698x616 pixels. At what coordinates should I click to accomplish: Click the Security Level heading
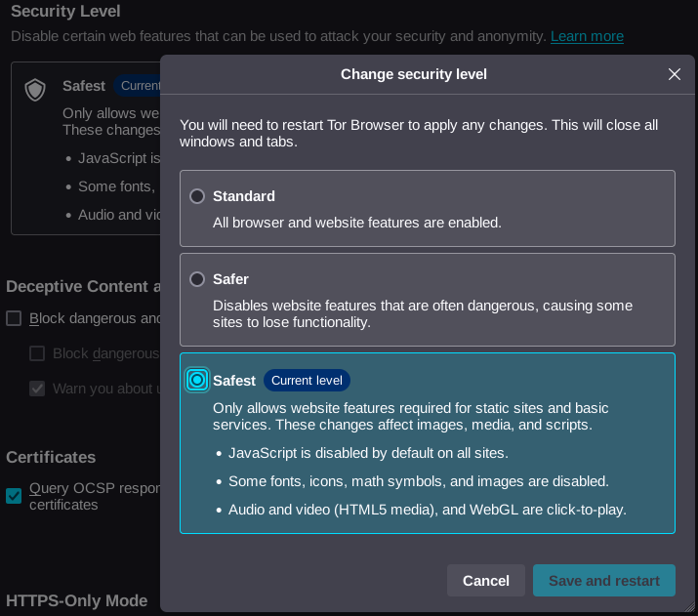65,11
